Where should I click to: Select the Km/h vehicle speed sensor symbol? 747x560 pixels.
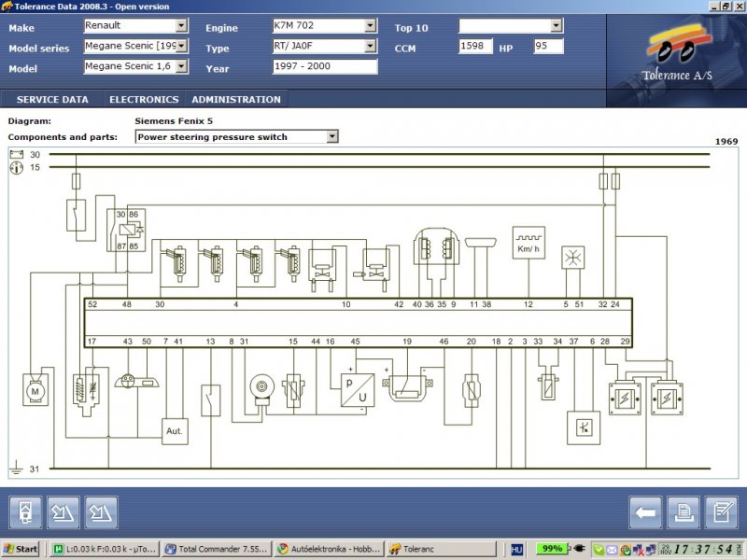529,243
